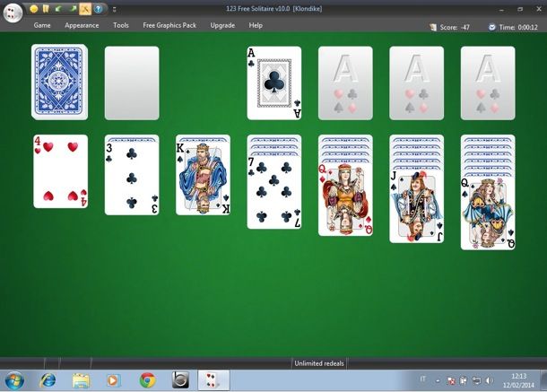Open Windows Explorer folder from the taskbar
547x392 pixels.
tap(81, 380)
